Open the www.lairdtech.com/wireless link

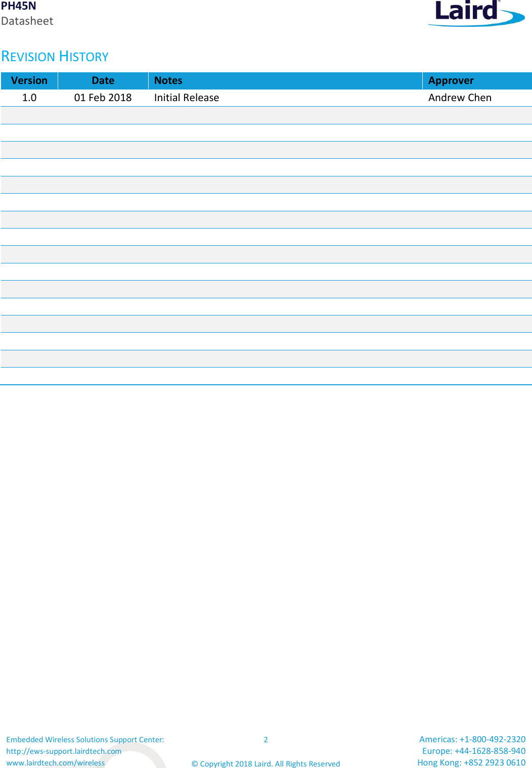point(56,763)
